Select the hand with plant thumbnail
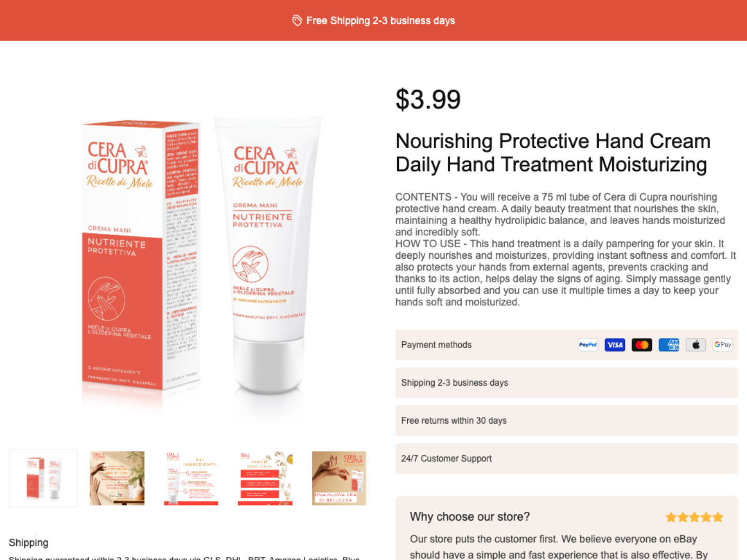Viewport: 747px width, 560px height. [x=117, y=478]
